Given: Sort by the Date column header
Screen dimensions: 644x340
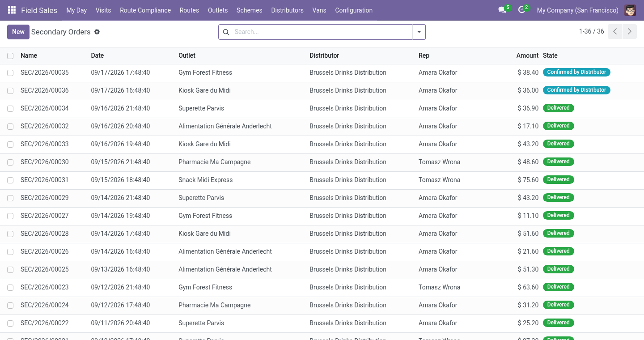Looking at the screenshot, I should pos(97,55).
